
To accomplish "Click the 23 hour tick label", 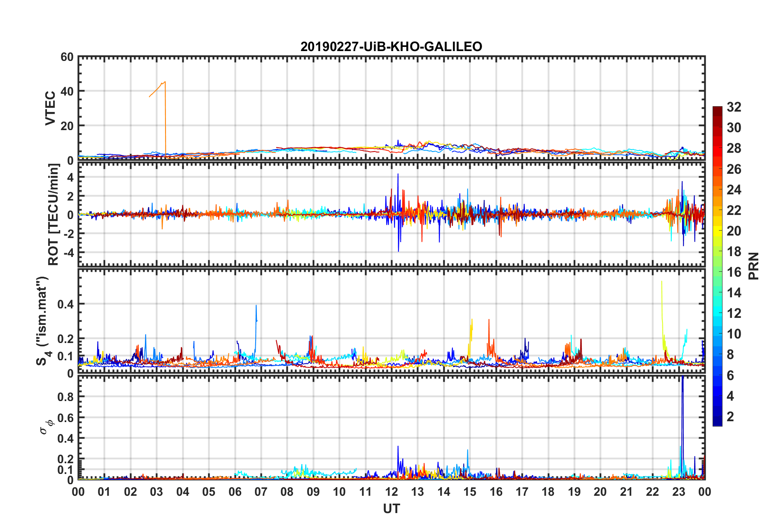I will (x=678, y=492).
